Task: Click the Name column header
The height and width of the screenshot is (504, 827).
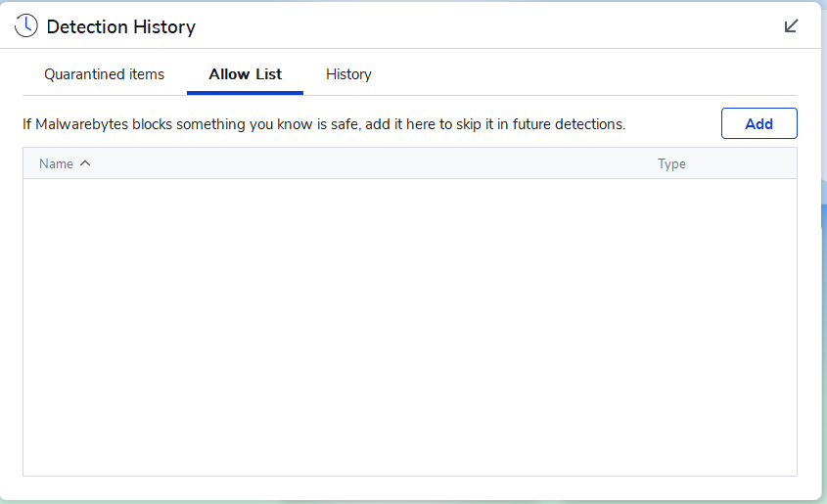Action: 56,163
